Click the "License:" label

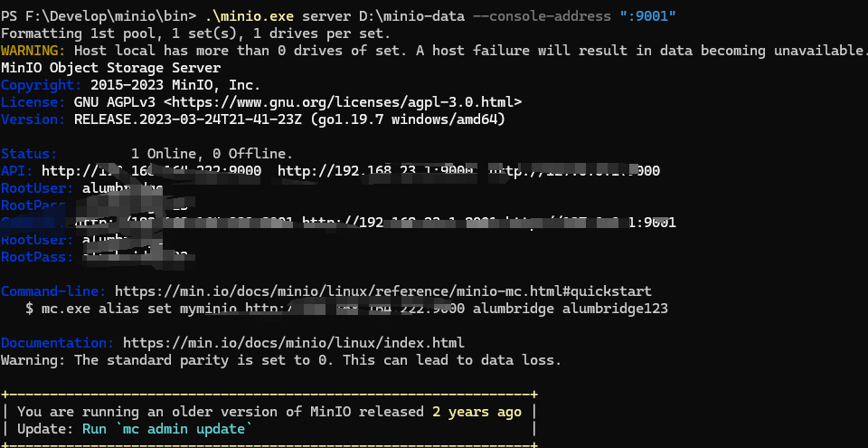(33, 102)
